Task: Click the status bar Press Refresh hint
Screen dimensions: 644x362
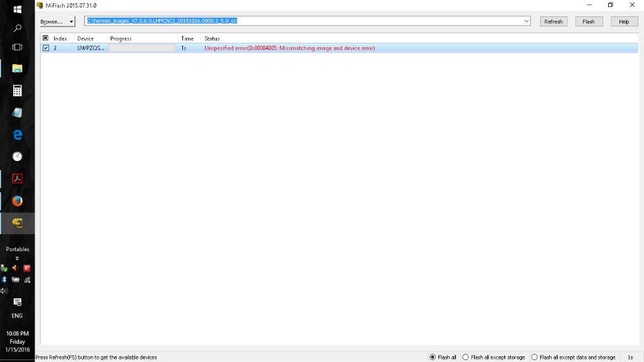Action: (x=96, y=357)
